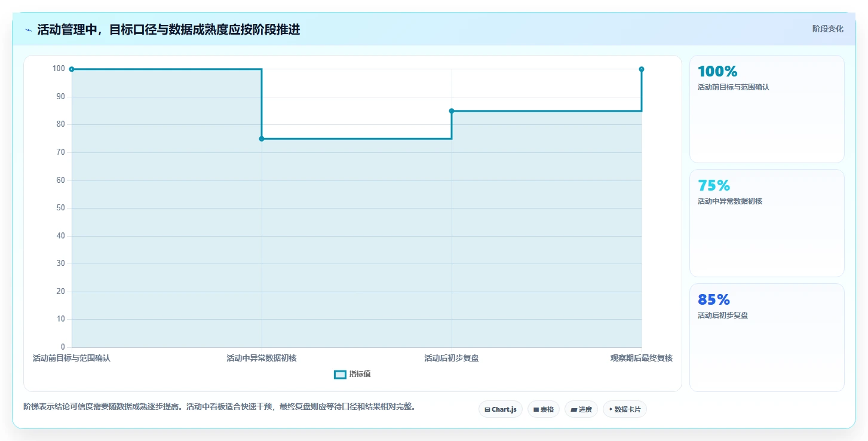This screenshot has width=868, height=441.
Task: Click the 阶段变化 label in header
Action: [x=827, y=29]
